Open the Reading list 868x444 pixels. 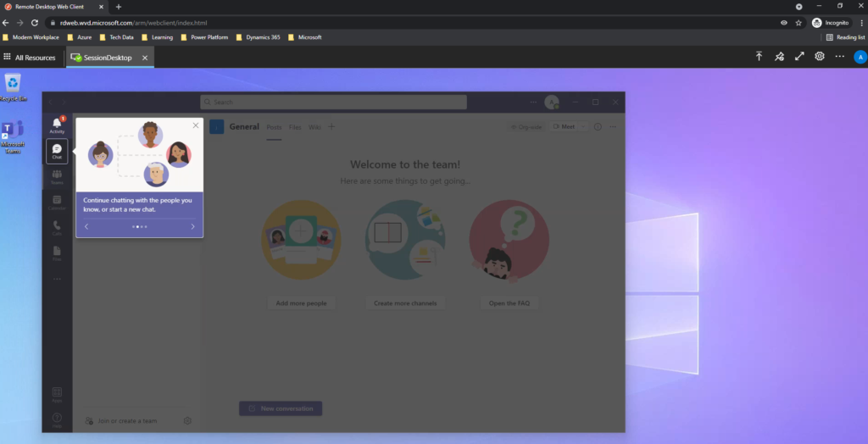(x=845, y=37)
